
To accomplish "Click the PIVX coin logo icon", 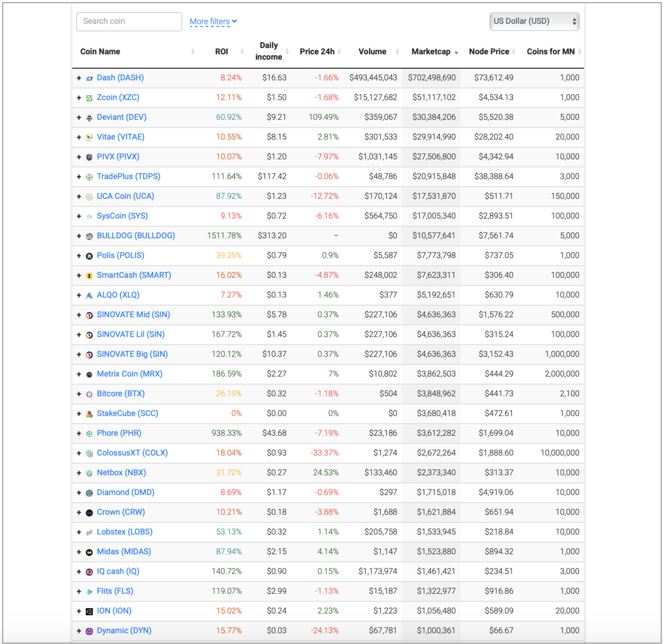I will (x=89, y=157).
